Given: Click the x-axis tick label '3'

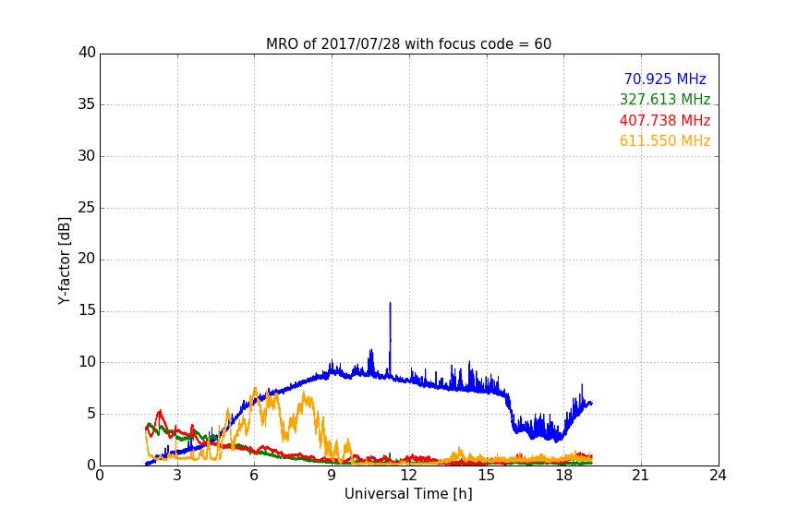Looking at the screenshot, I should tap(177, 476).
